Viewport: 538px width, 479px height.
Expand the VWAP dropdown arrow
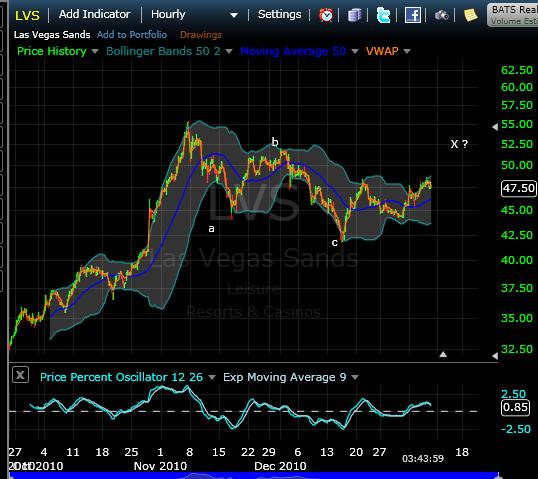[407, 51]
